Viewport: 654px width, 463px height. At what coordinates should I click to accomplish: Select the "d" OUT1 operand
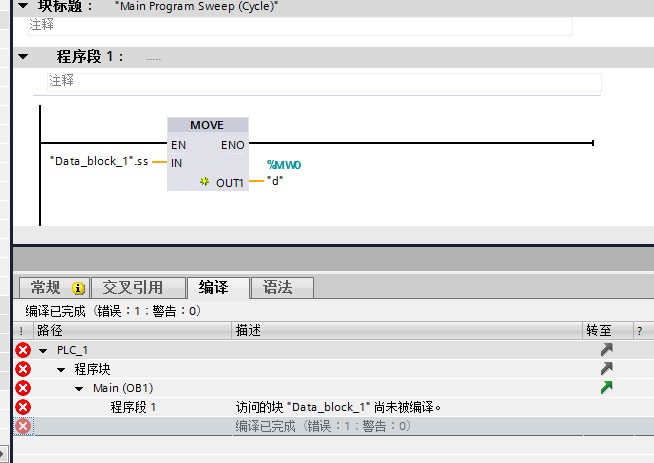[275, 181]
